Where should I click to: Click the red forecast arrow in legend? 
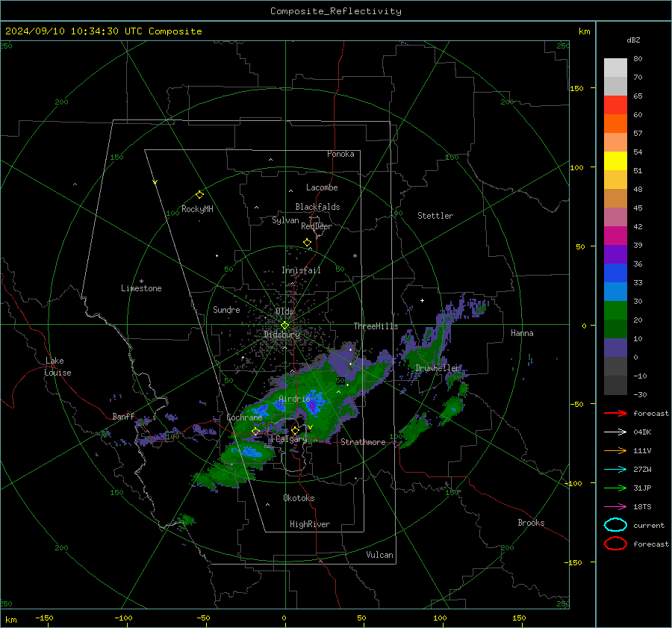615,413
